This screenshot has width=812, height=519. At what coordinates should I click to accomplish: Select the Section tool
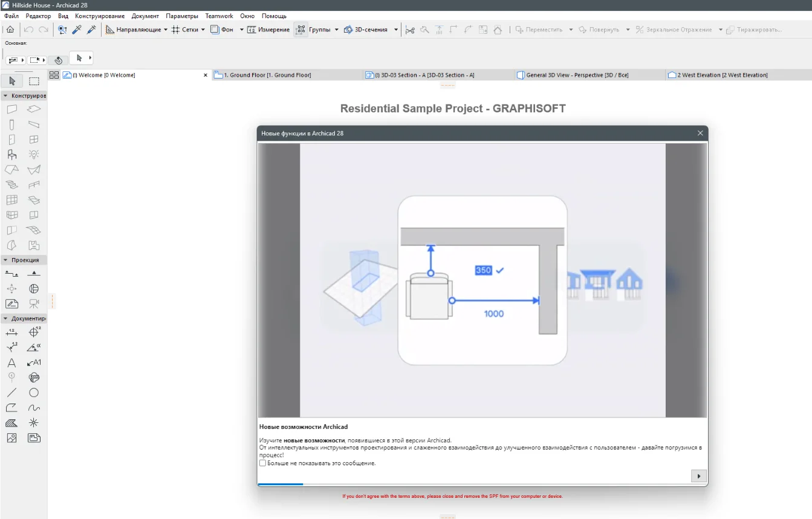tap(11, 274)
